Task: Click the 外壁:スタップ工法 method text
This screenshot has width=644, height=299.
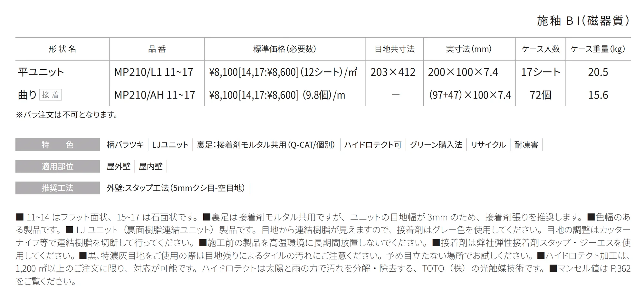Action: 176,188
